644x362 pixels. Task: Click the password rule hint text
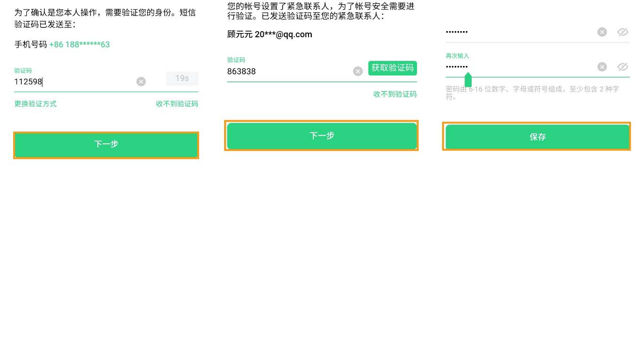tap(533, 93)
